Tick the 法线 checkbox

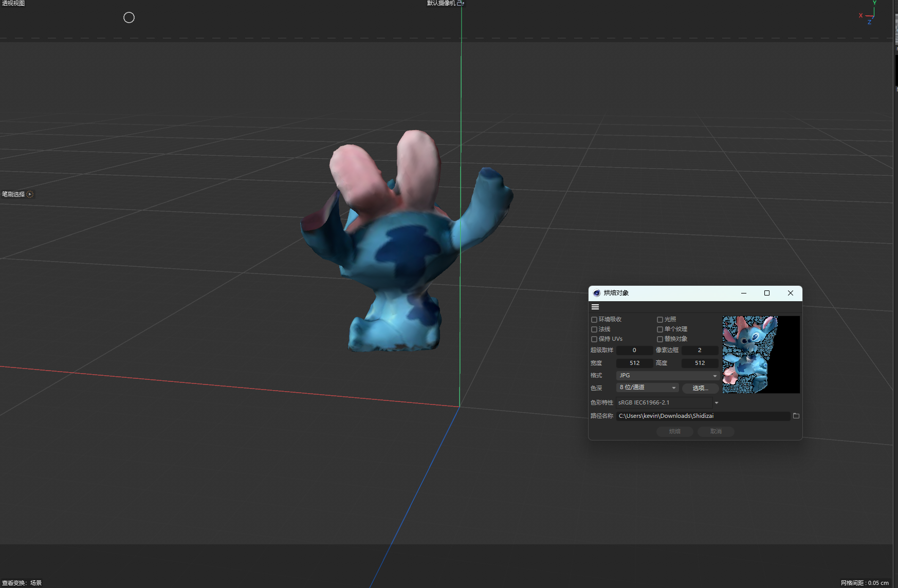point(594,329)
